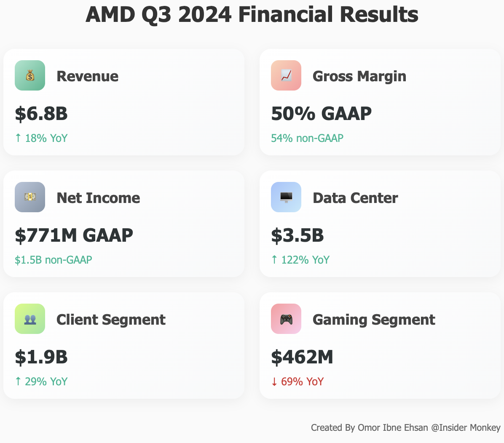Click the red 69% YoY decline text
This screenshot has width=504, height=443.
[x=298, y=382]
